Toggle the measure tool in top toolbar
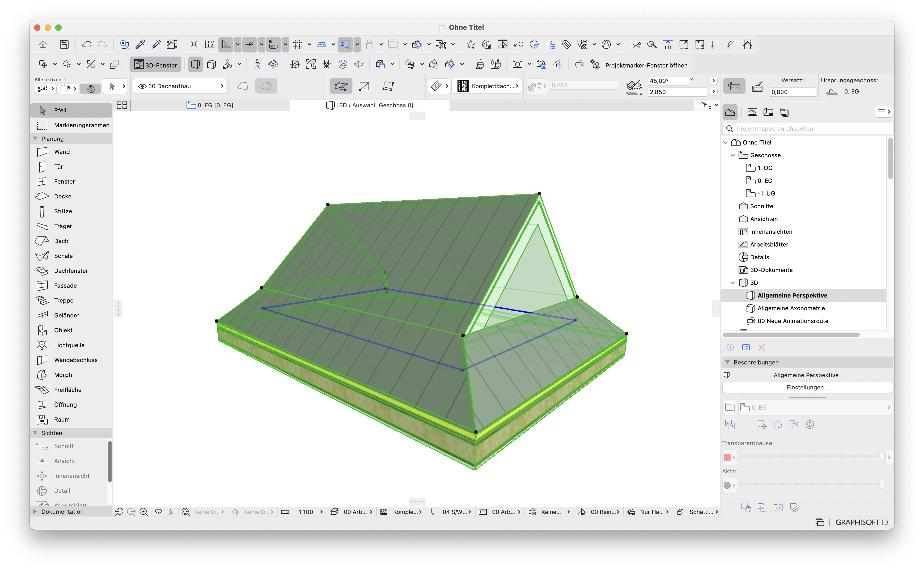This screenshot has width=924, height=569. click(210, 44)
